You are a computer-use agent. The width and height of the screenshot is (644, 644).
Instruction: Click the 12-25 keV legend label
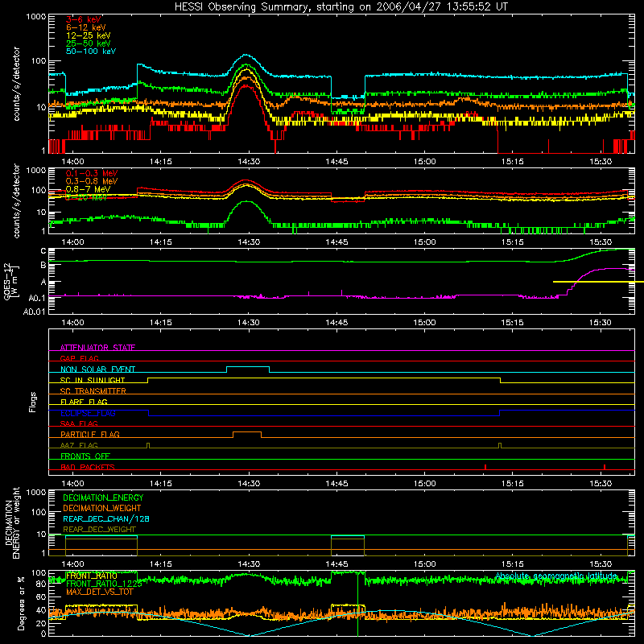pos(89,35)
